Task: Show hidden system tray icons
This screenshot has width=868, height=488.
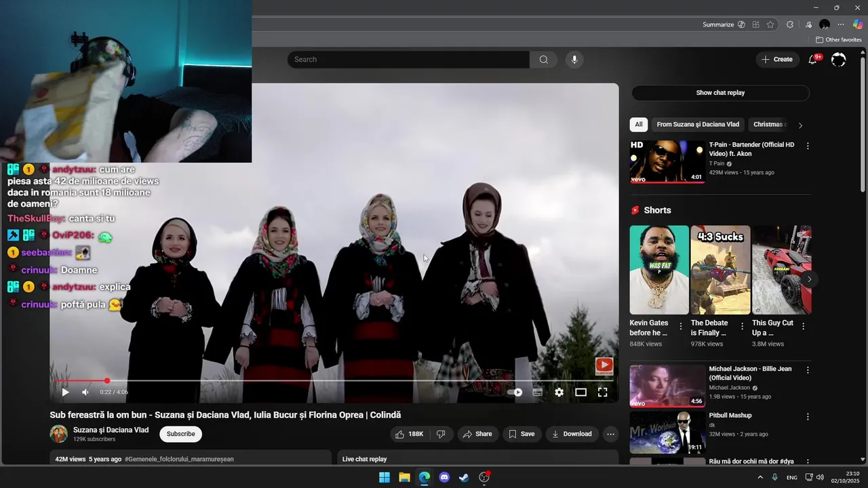Action: [x=759, y=477]
